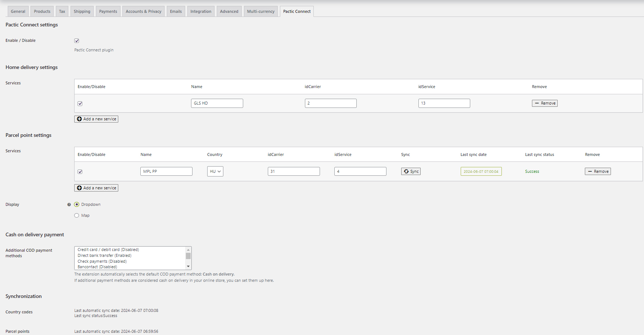This screenshot has height=335, width=644.
Task: Select Credit card / debit card (Disabled) option
Action: click(x=130, y=250)
